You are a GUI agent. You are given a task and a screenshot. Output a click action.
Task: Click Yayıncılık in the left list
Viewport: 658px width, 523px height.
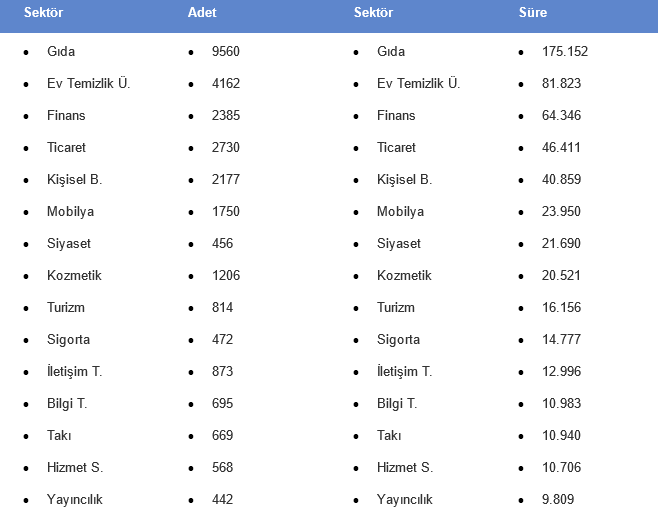tap(75, 499)
